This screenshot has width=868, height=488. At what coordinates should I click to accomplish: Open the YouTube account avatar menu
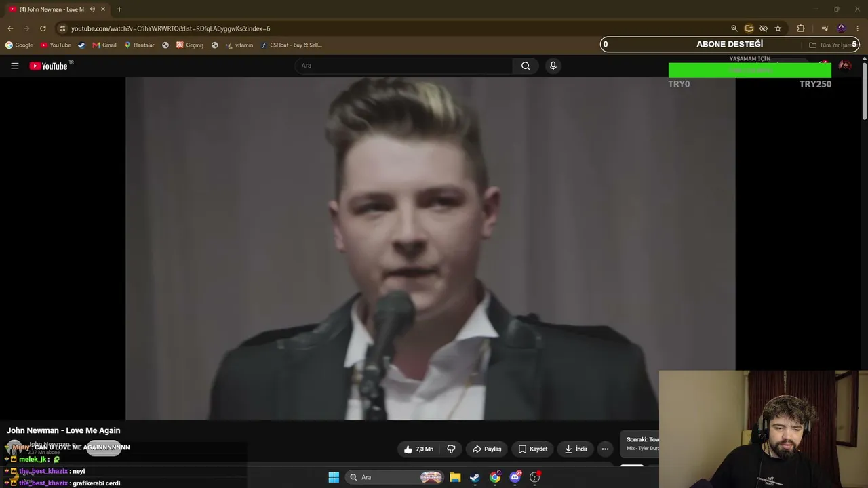pyautogui.click(x=845, y=66)
